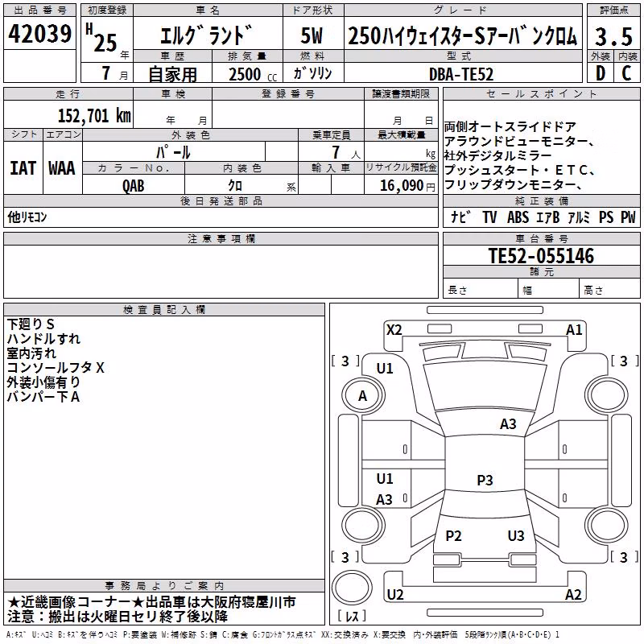This screenshot has width=644, height=644.
Task: Select the P3 roof mark on diagram
Action: tap(485, 480)
